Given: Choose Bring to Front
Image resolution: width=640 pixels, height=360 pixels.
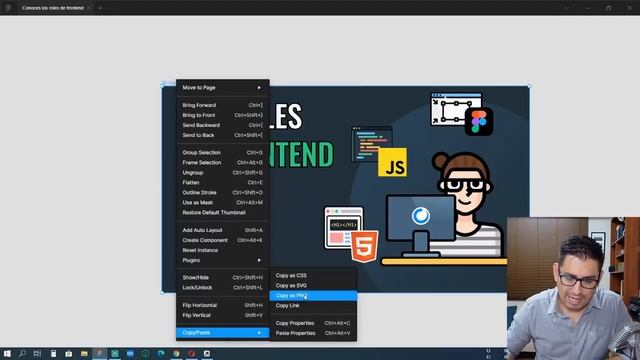Looking at the screenshot, I should (222, 115).
